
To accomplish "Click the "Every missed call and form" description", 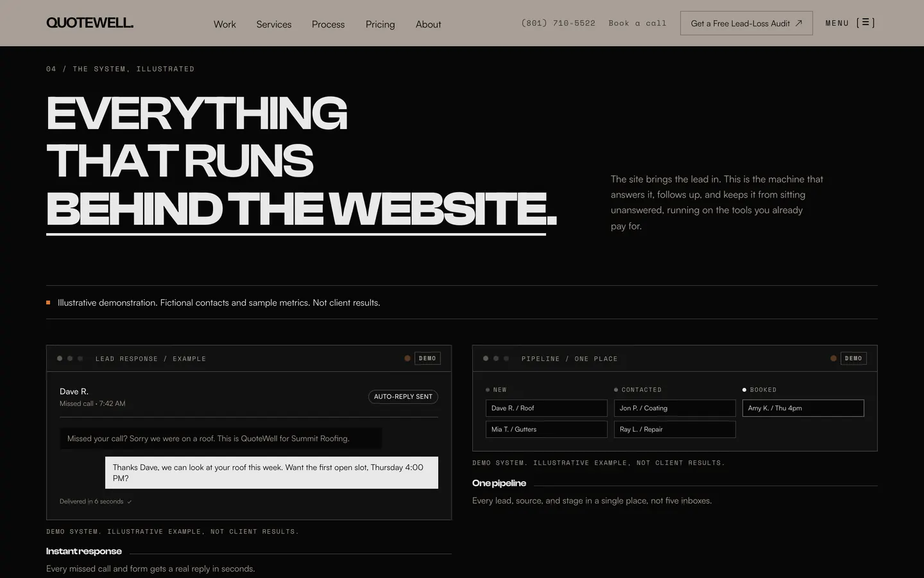I will tap(151, 569).
